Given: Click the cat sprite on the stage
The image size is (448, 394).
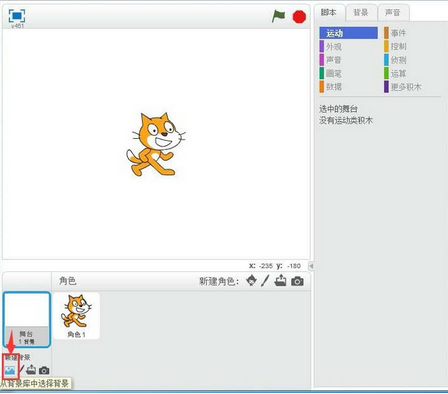Looking at the screenshot, I should pyautogui.click(x=156, y=145).
